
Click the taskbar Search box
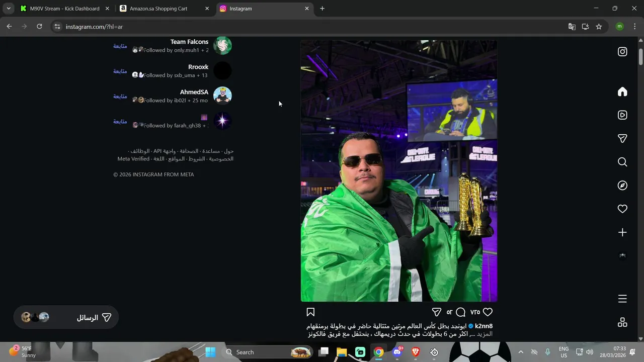pos(268,352)
